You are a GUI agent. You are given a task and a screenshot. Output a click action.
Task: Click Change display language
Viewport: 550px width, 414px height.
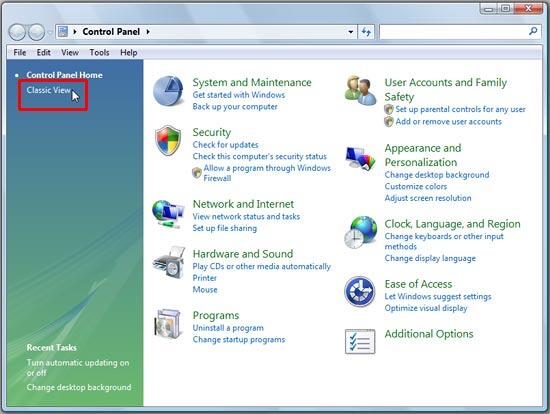430,258
